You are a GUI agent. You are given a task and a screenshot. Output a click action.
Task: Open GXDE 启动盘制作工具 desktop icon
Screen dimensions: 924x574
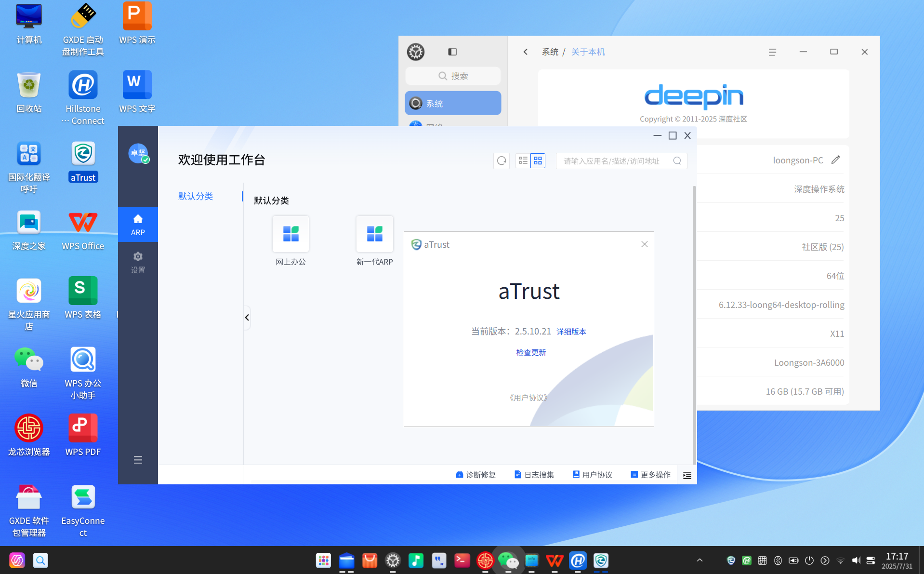click(83, 30)
